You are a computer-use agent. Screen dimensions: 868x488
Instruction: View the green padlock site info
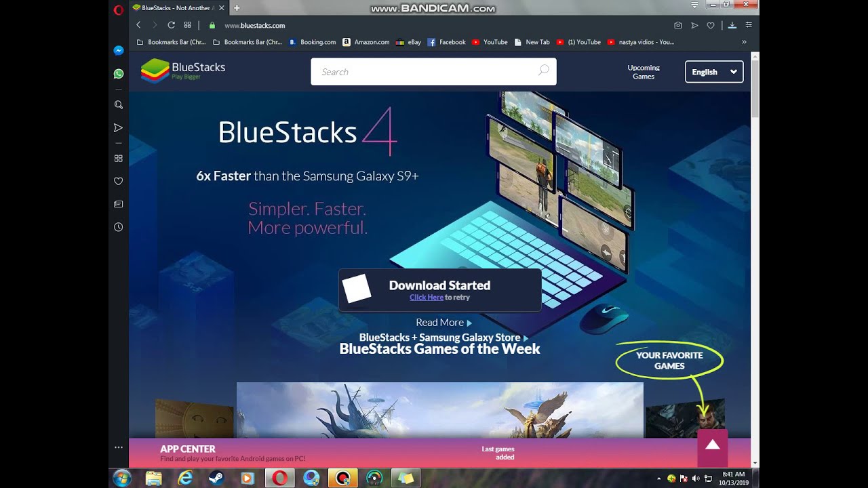[212, 25]
